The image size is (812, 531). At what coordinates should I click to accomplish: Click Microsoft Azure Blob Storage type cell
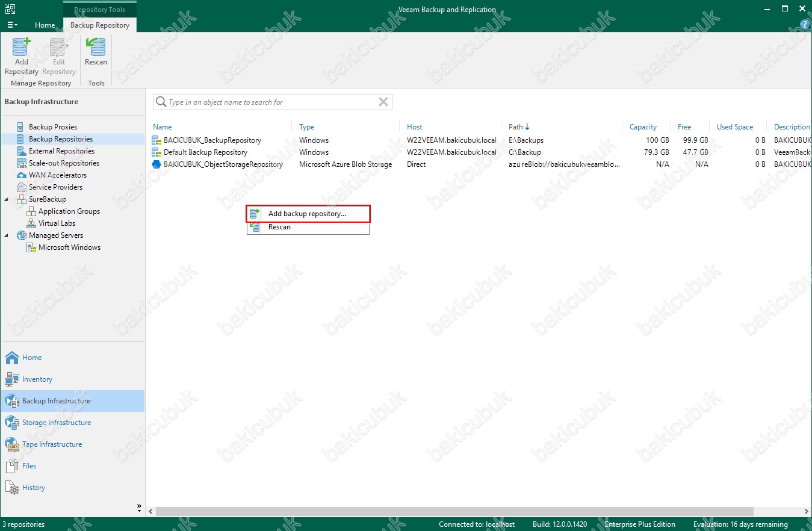click(x=346, y=164)
